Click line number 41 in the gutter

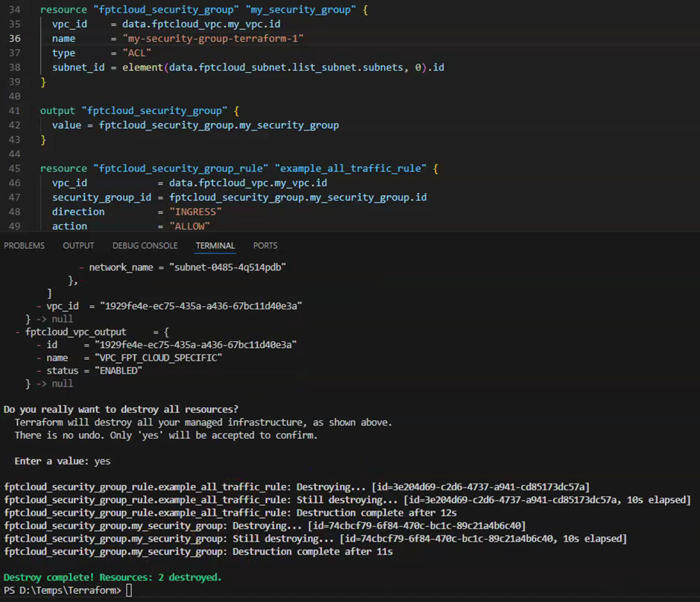click(x=15, y=110)
